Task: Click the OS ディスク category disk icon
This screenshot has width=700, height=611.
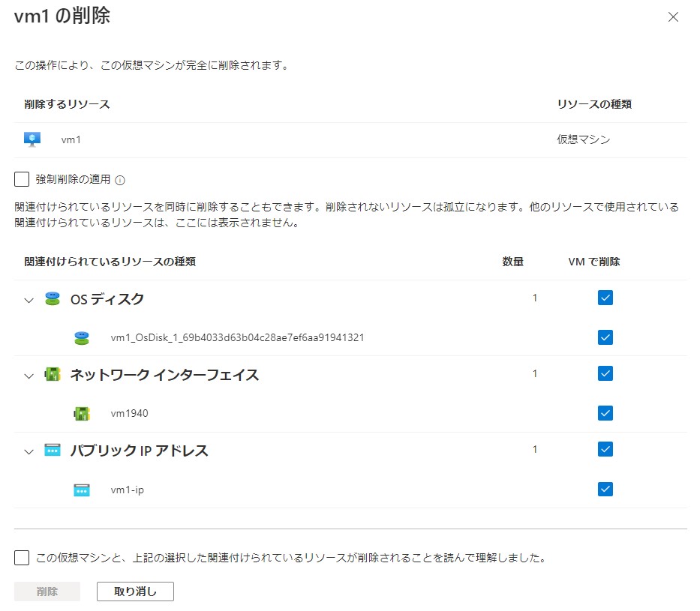Action: tap(52, 299)
